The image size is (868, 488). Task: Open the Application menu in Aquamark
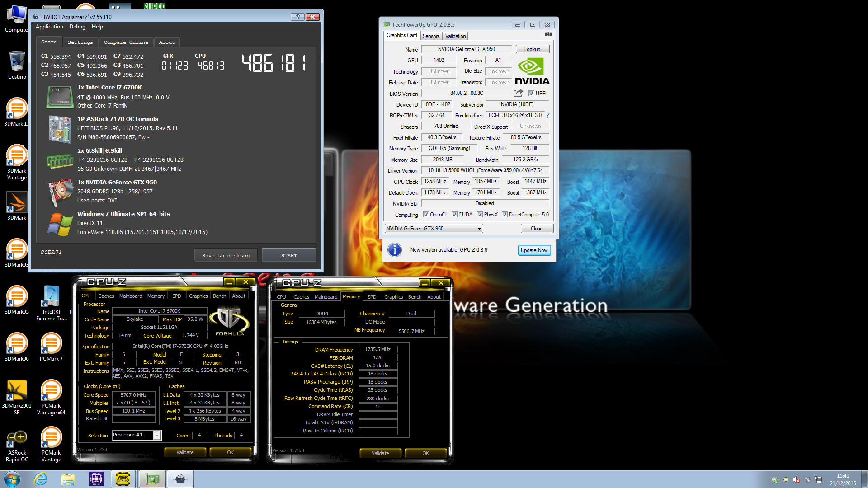[x=49, y=27]
